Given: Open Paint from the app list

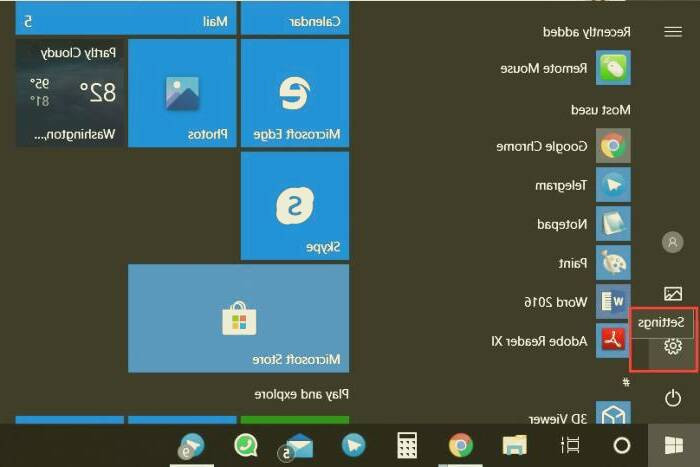Looking at the screenshot, I should [x=612, y=263].
